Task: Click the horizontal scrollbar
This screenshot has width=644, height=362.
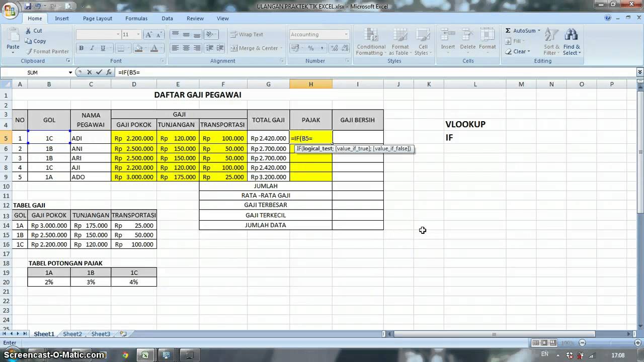Action: 494,334
